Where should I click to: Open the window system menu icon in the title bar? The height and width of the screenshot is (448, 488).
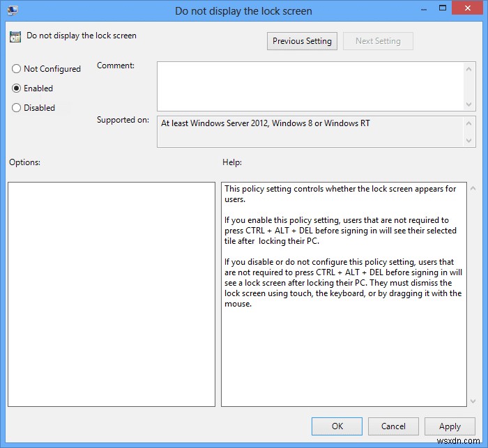13,10
